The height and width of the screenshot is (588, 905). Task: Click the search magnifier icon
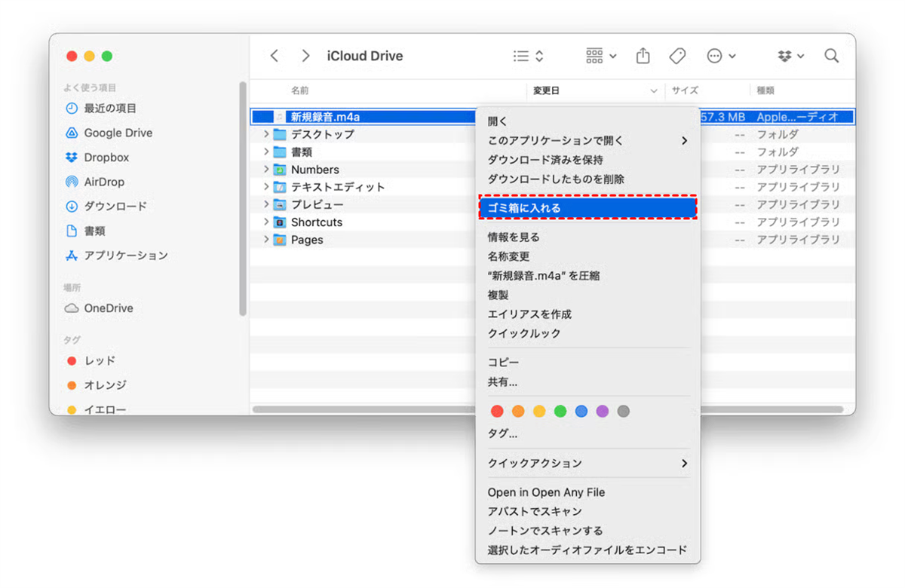pos(831,56)
